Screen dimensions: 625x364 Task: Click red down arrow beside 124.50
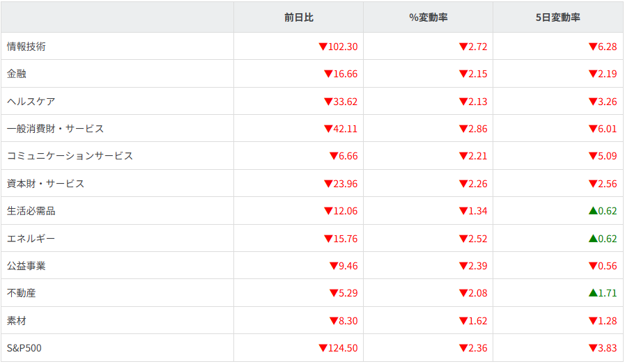[x=323, y=348]
